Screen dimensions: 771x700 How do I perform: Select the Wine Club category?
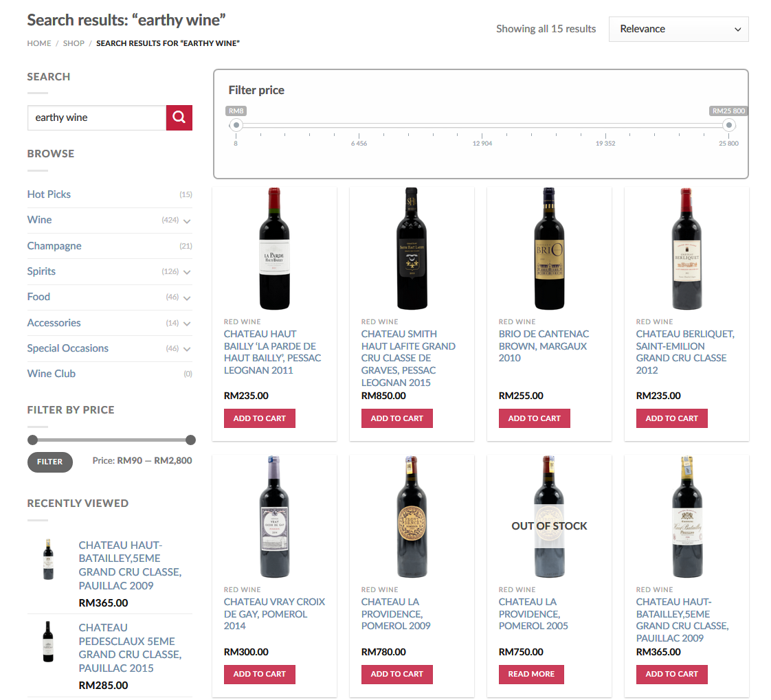(x=52, y=374)
